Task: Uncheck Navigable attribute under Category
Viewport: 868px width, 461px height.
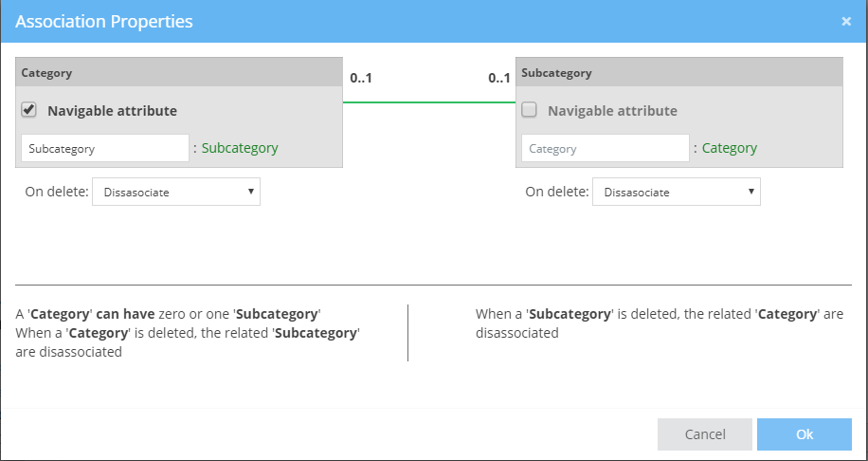Action: [x=28, y=110]
